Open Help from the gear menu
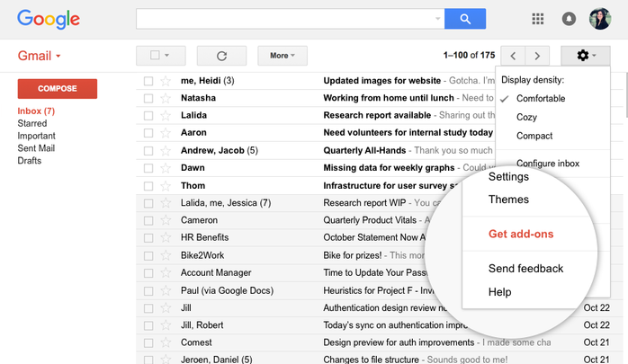The width and height of the screenshot is (628, 364). (499, 292)
